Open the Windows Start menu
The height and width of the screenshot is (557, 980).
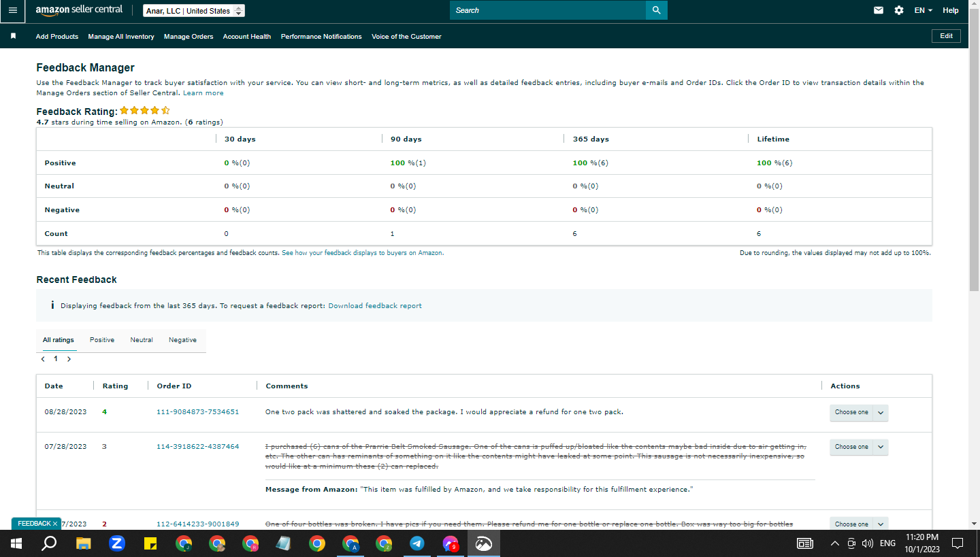(16, 543)
